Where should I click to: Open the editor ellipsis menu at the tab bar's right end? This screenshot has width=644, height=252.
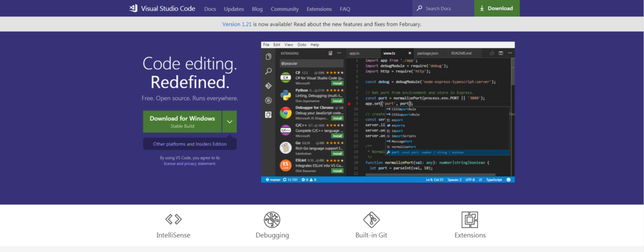point(509,53)
